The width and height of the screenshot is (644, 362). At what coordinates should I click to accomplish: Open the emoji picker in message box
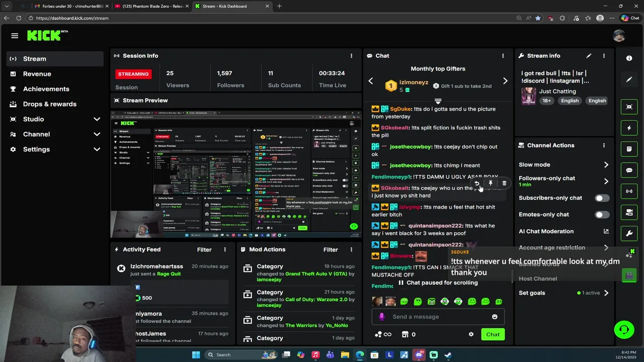coord(495,317)
